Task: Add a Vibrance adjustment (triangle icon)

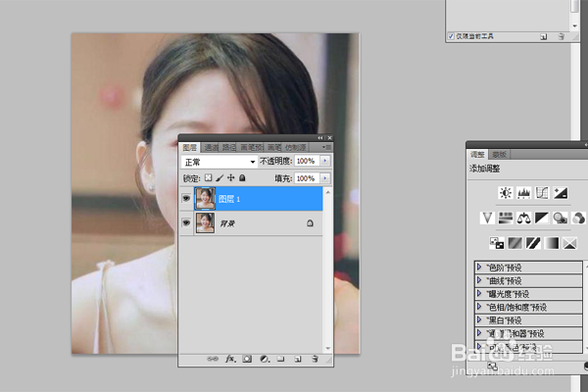Action: (x=487, y=218)
